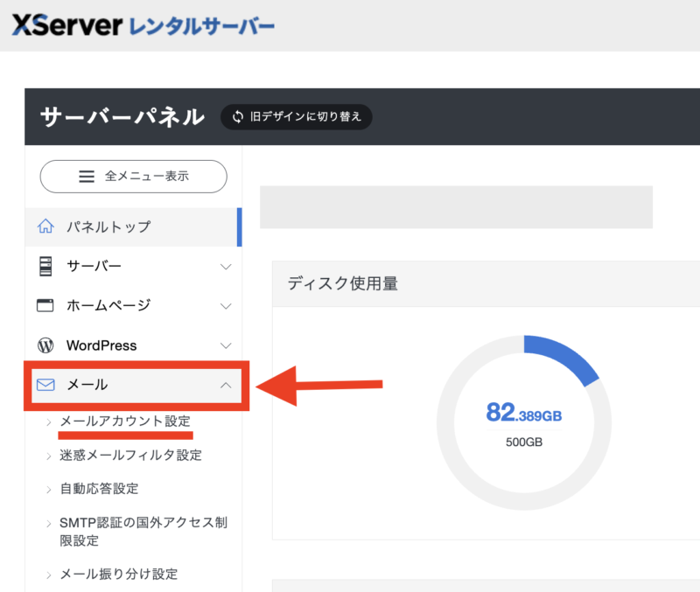Open SMTP認証の国外アクセス制限設定
Viewport: 700px width, 592px height.
pos(143,531)
